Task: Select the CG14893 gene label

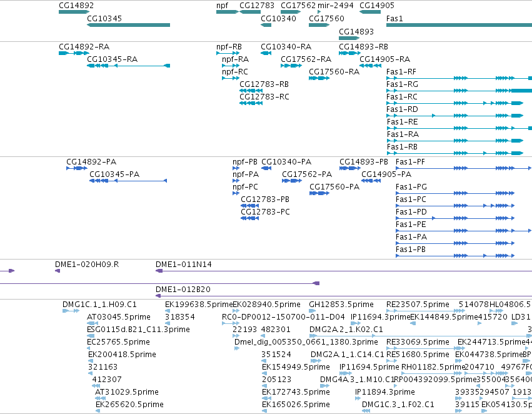Action: [356, 31]
